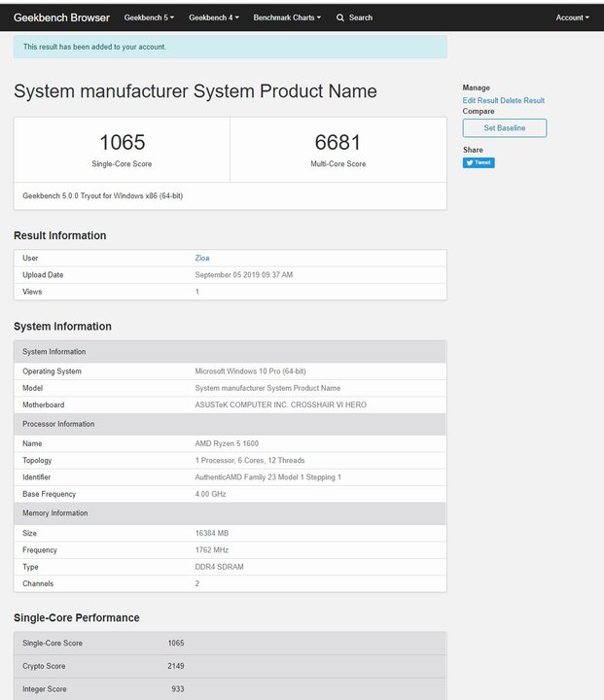The height and width of the screenshot is (700, 604).
Task: Click the 6 Cores, 12 Threads topology
Action: coord(250,460)
